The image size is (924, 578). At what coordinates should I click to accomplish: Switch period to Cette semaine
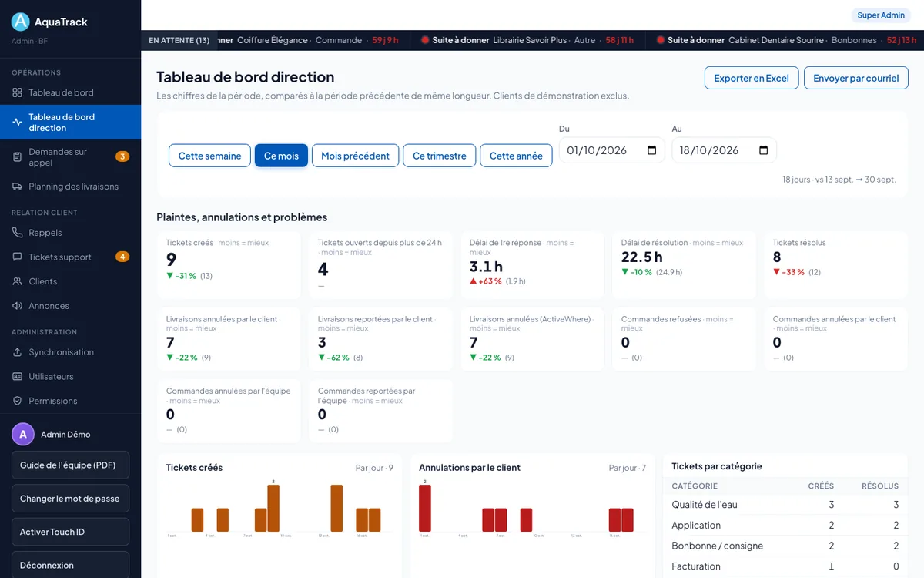coord(209,156)
